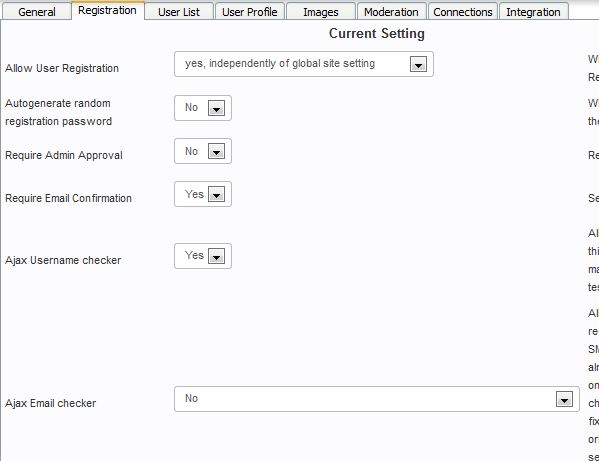Expand Require Admin Approval No selector
This screenshot has width=599, height=461.
tap(203, 151)
